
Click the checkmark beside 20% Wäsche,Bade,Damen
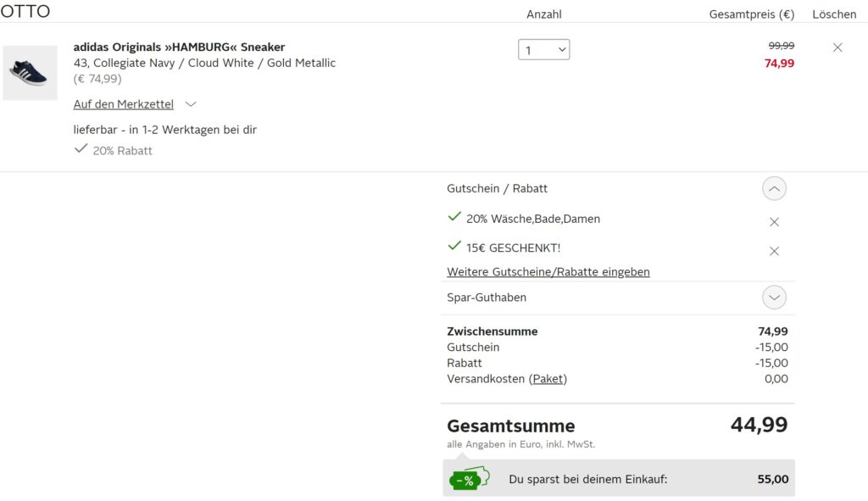pyautogui.click(x=454, y=216)
